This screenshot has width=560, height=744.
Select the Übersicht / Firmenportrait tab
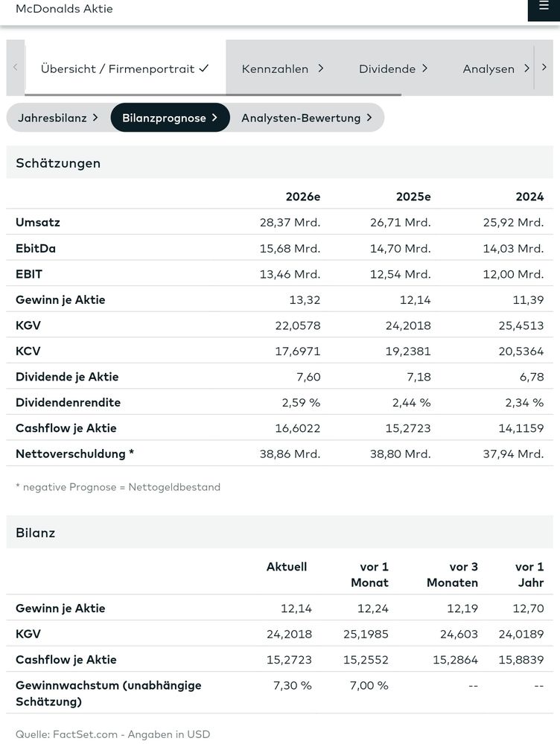click(125, 69)
